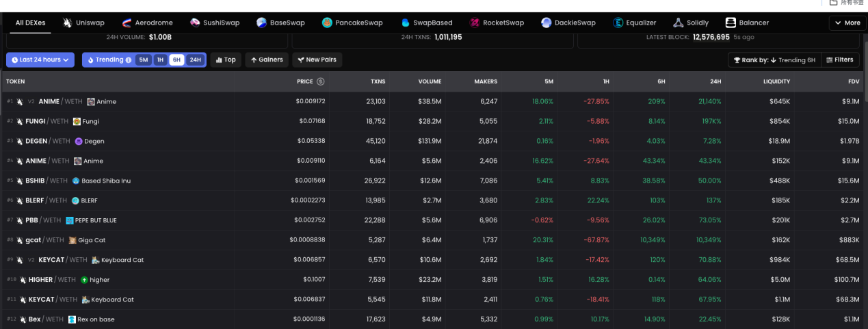The image size is (868, 329).
Task: Click the dollar icon next to PRICE header
Action: (321, 81)
